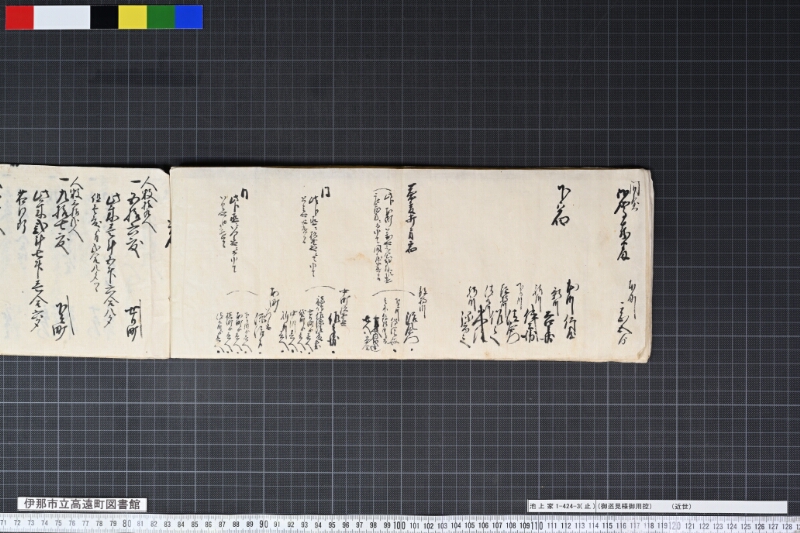Click the center fold between the pages
Image resolution: width=800 pixels, height=533 pixels.
[x=170, y=263]
